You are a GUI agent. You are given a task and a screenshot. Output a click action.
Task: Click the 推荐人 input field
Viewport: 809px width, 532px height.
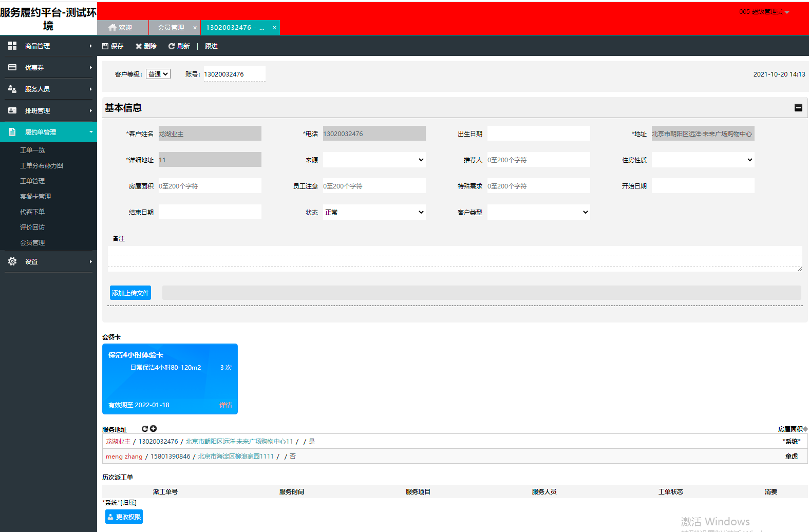tap(539, 160)
